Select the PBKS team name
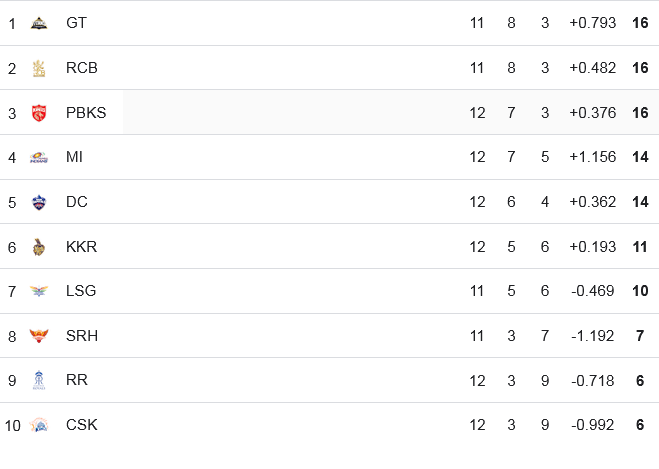The width and height of the screenshot is (659, 469). (x=86, y=113)
